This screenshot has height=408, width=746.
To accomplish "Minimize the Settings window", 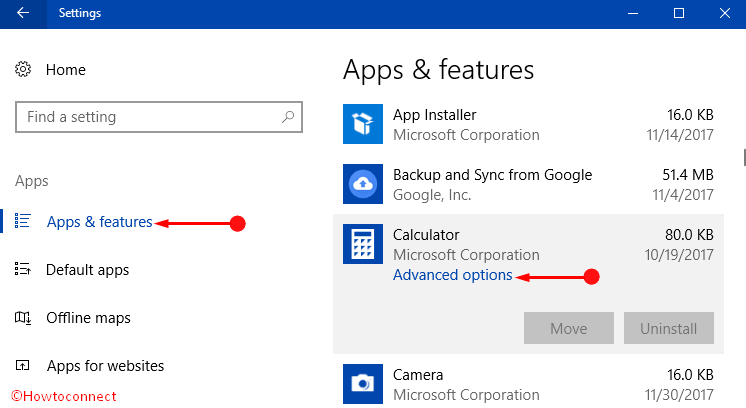I will (633, 13).
